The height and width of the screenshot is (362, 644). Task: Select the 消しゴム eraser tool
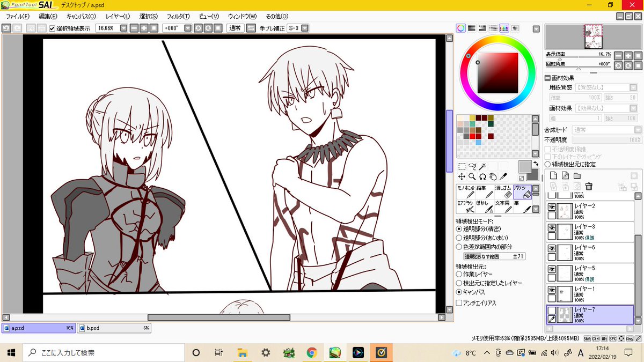503,192
